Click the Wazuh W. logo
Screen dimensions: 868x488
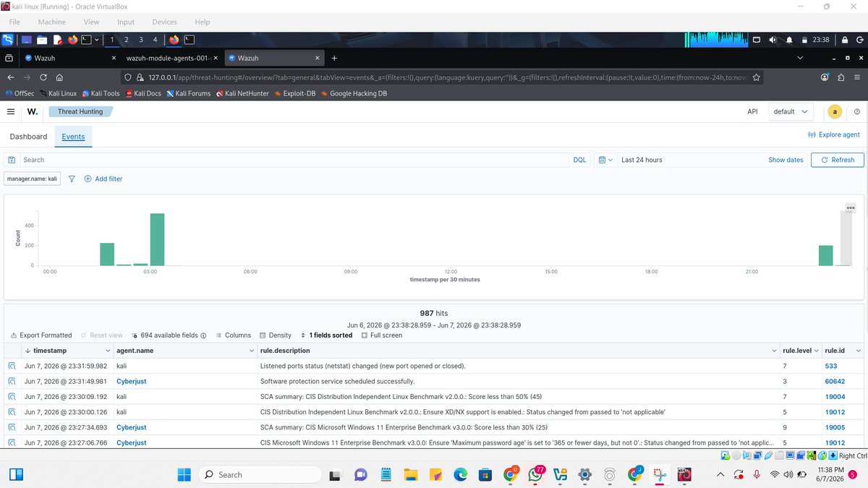(33, 111)
